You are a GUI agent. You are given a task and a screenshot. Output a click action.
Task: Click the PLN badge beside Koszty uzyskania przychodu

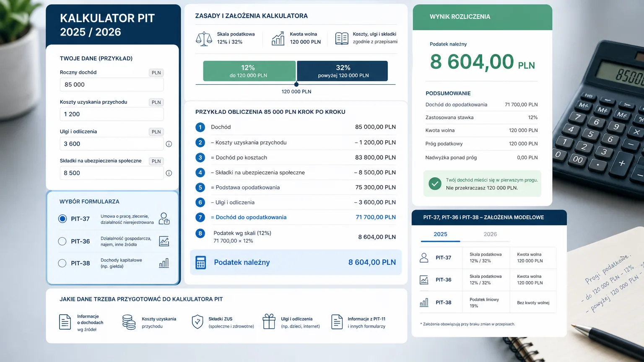pos(156,102)
